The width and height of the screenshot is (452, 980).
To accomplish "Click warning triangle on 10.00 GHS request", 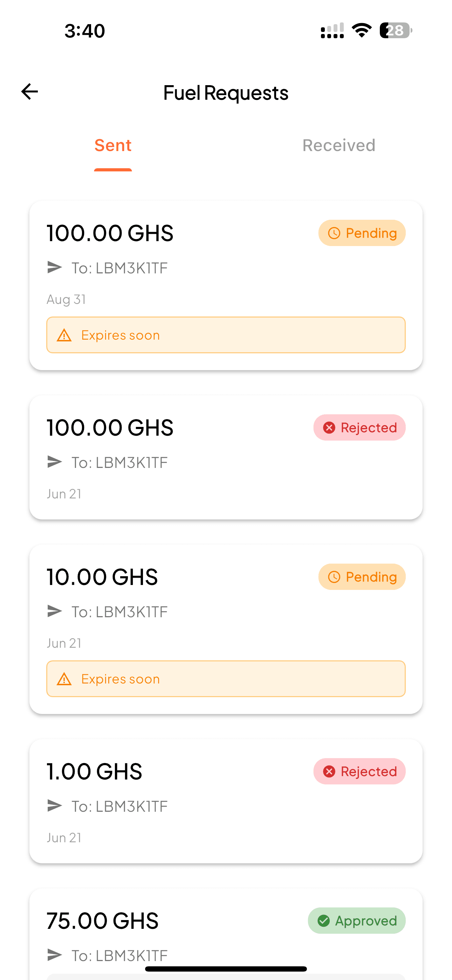I will pyautogui.click(x=64, y=679).
